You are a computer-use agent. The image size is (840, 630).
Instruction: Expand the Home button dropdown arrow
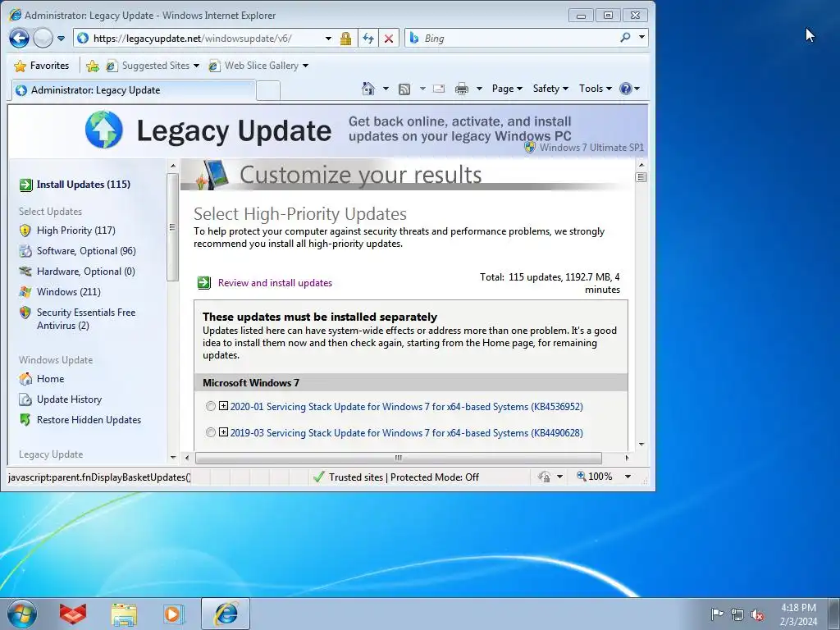click(386, 89)
